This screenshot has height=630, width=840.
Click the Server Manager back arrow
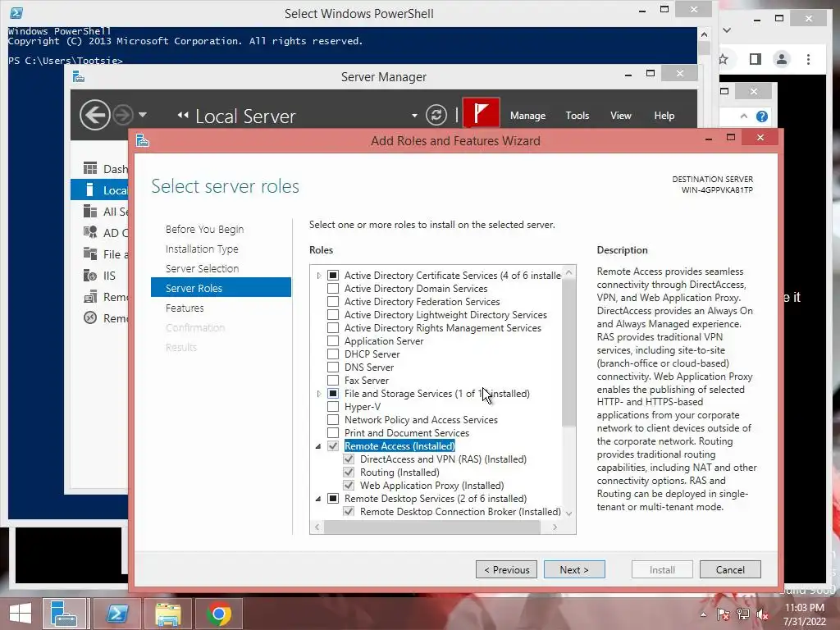[x=95, y=115]
